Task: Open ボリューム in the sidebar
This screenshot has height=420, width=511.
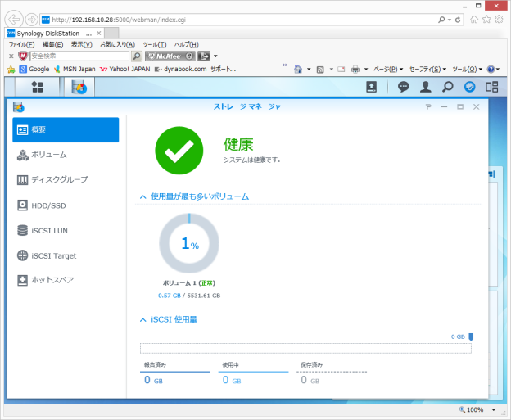Action: 66,155
